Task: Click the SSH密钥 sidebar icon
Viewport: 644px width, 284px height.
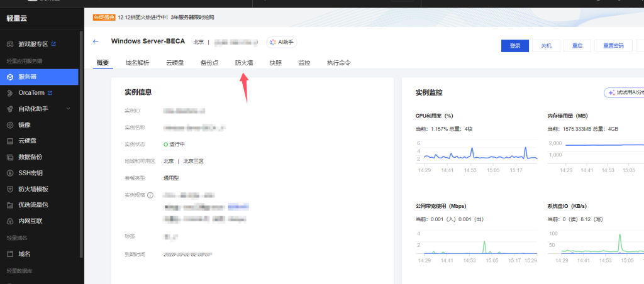Action: [x=10, y=173]
